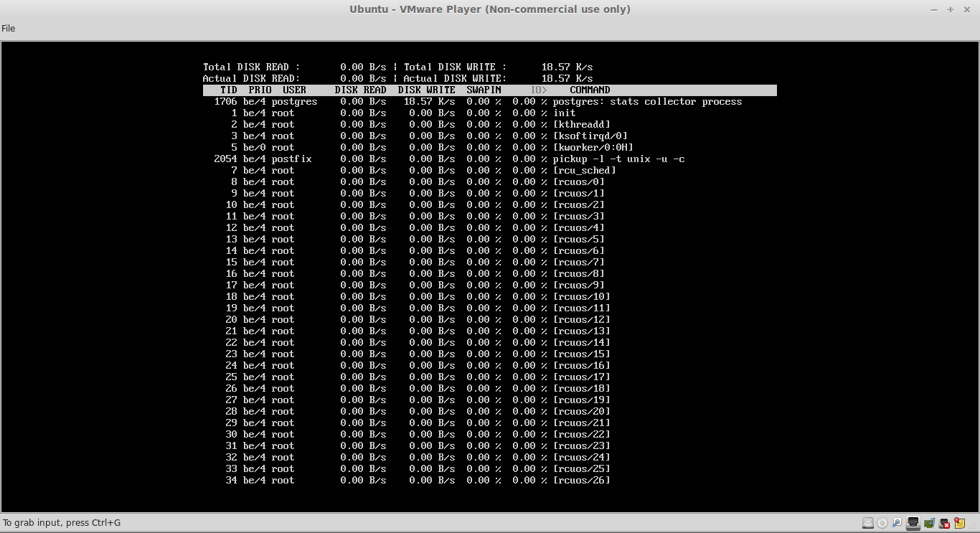Click the 'To grab input, press Ctrl+G' hint
Viewport: 980px width, 533px height.
[62, 523]
